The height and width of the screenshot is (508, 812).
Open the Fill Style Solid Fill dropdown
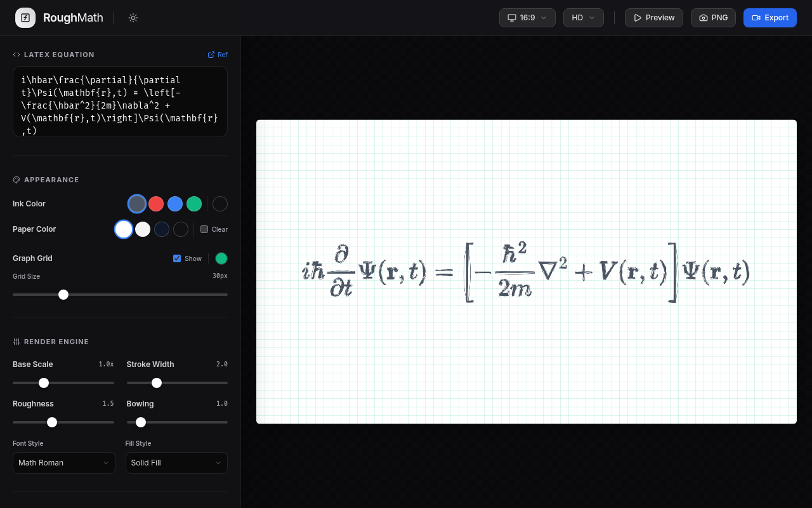pos(176,463)
